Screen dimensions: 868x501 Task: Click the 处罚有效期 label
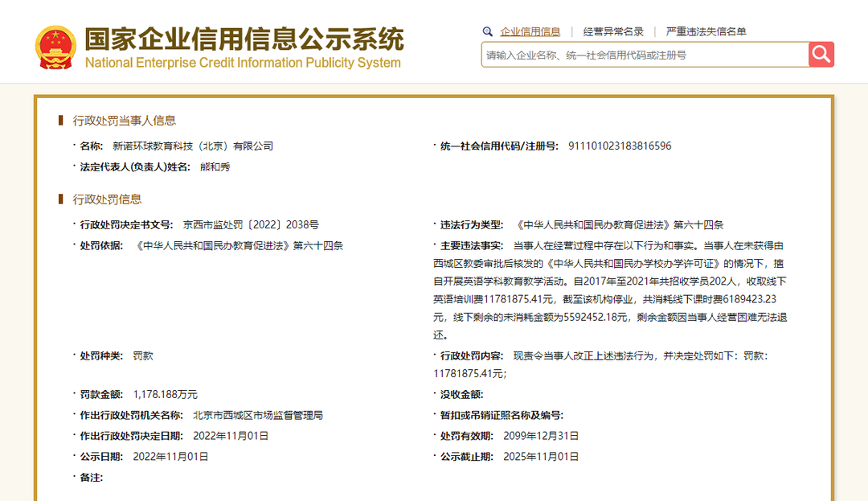(x=467, y=436)
